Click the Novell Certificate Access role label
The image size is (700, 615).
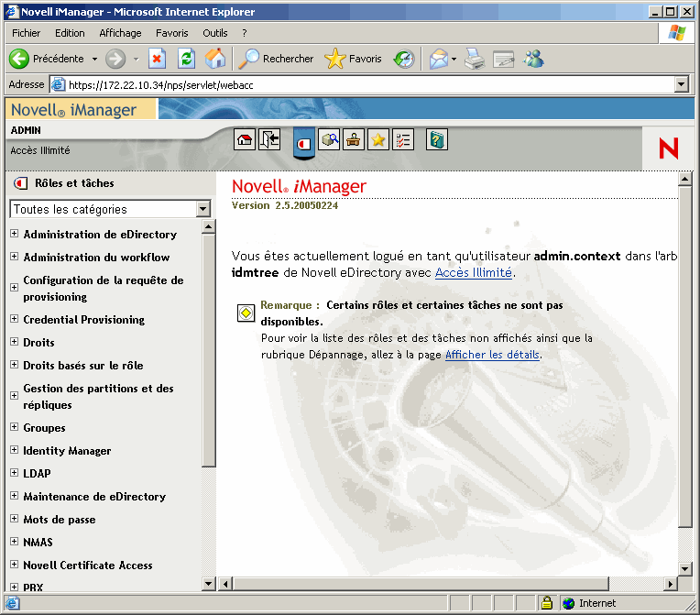88,565
